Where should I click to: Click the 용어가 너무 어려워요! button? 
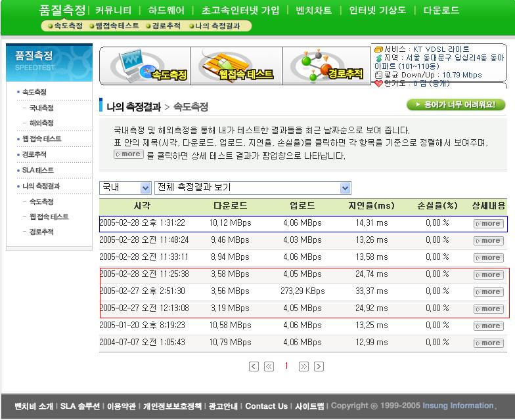[x=456, y=104]
